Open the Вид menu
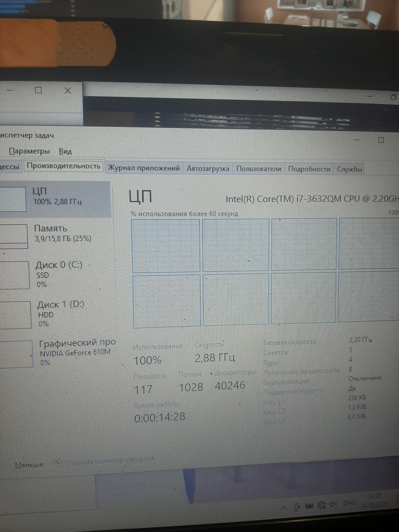399x532 pixels. 65,152
